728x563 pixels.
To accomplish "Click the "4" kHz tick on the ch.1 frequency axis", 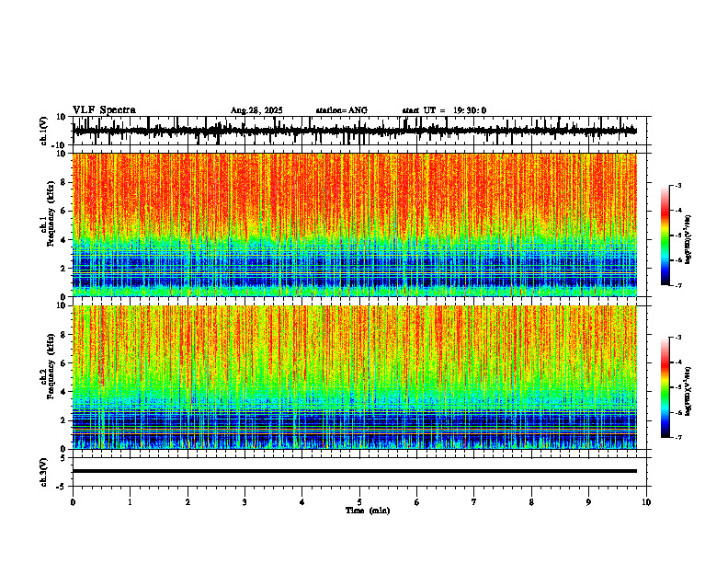I will 63,240.
